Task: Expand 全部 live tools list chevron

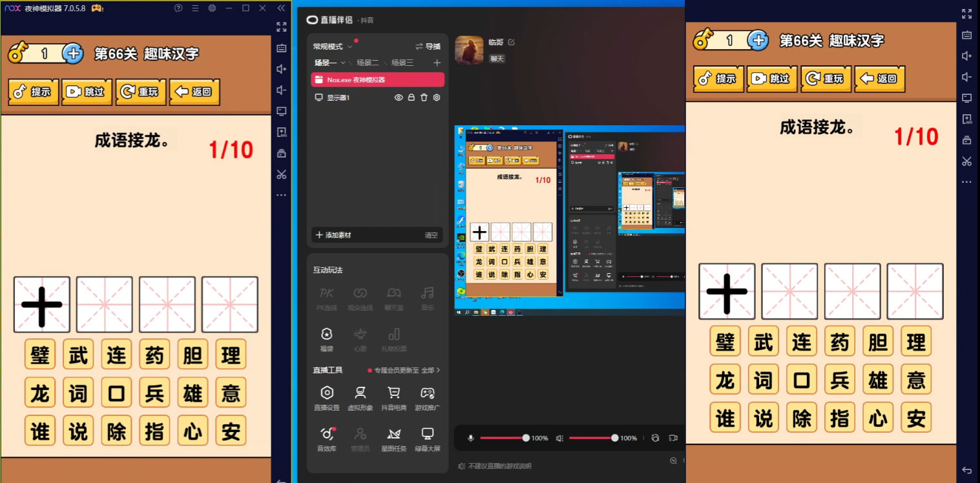Action: 438,371
